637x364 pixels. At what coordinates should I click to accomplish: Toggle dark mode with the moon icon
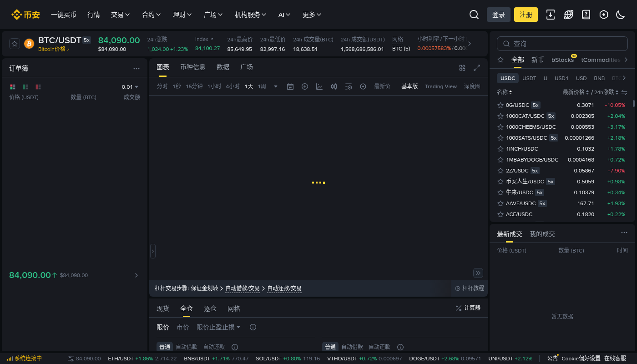[x=620, y=15]
